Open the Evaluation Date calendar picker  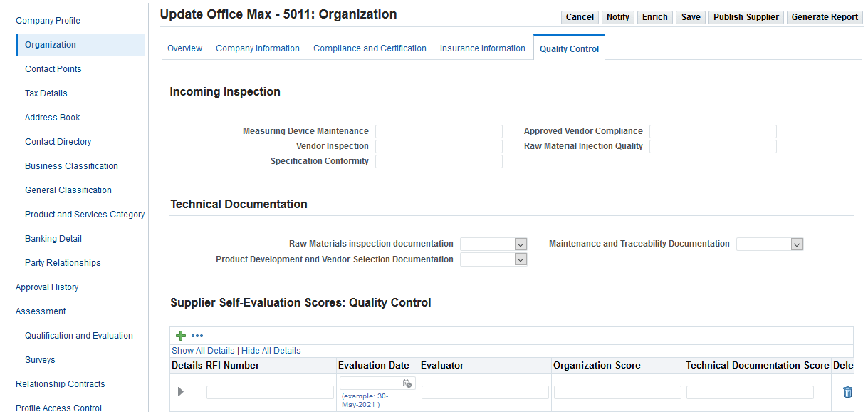tap(407, 383)
